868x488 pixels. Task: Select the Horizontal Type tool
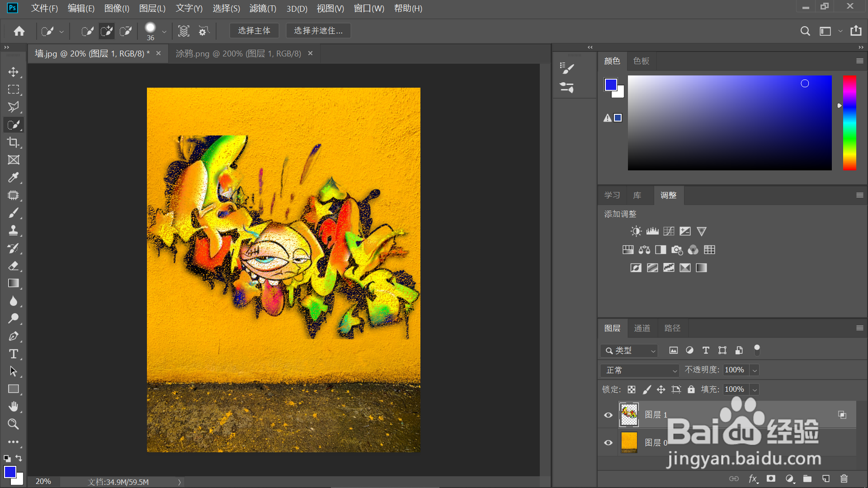click(x=13, y=354)
